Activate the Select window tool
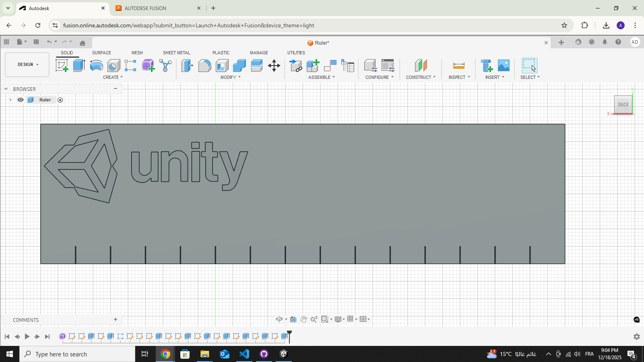The height and width of the screenshot is (362, 644). pyautogui.click(x=529, y=66)
